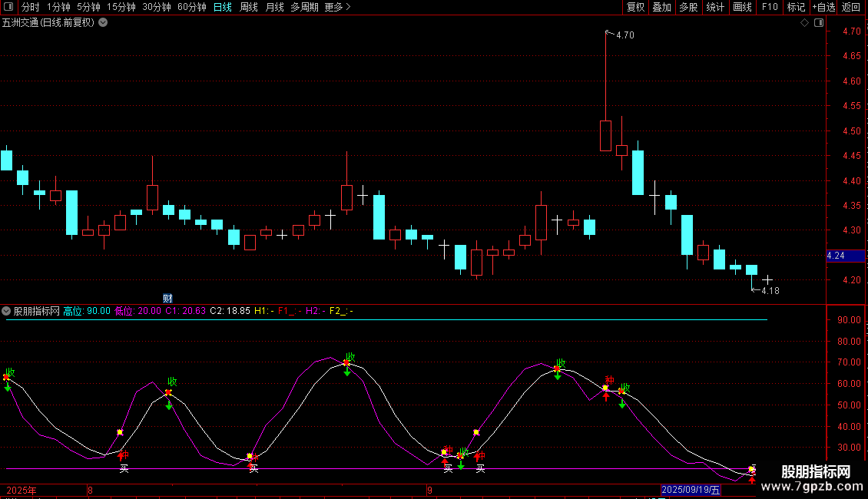Add stock with +自选 button
The width and height of the screenshot is (868, 499).
pos(823,7)
